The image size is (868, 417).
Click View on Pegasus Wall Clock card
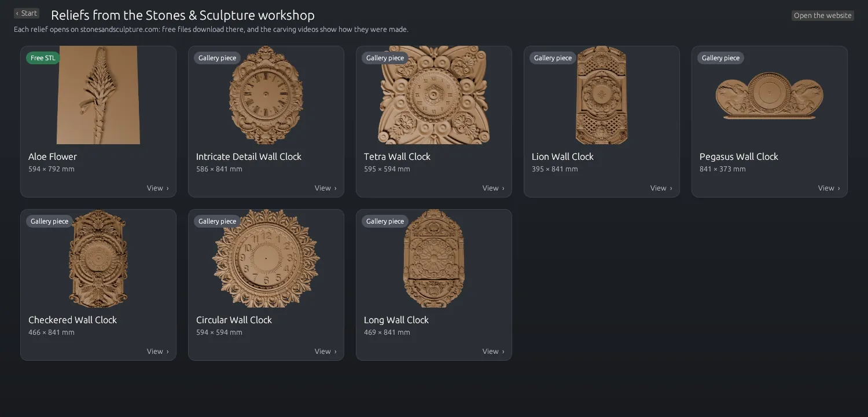pyautogui.click(x=829, y=188)
